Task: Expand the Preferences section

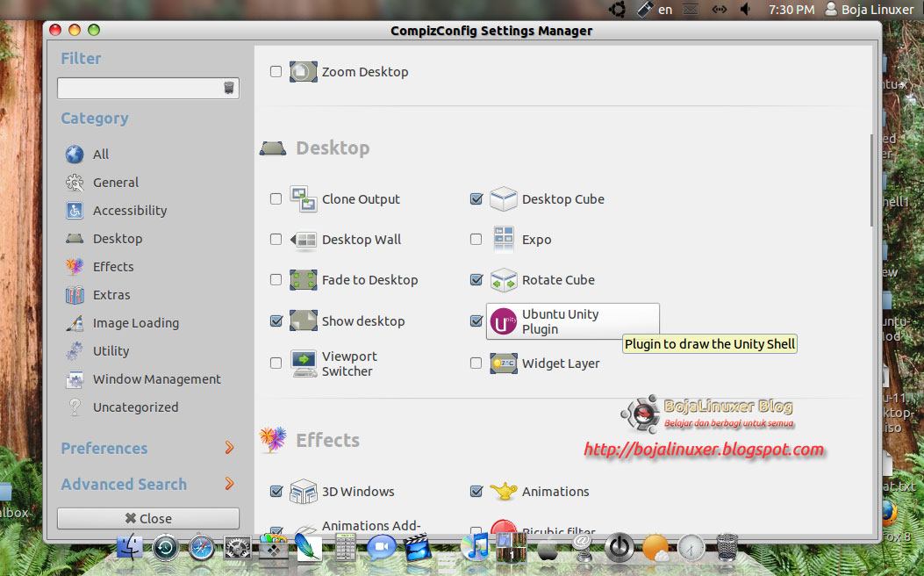Action: 104,448
